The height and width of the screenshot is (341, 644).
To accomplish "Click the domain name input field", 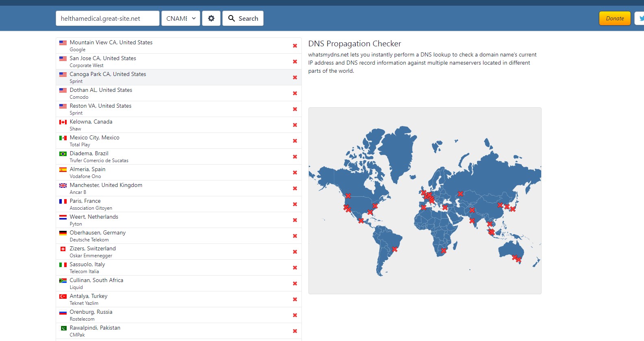I will coord(108,18).
